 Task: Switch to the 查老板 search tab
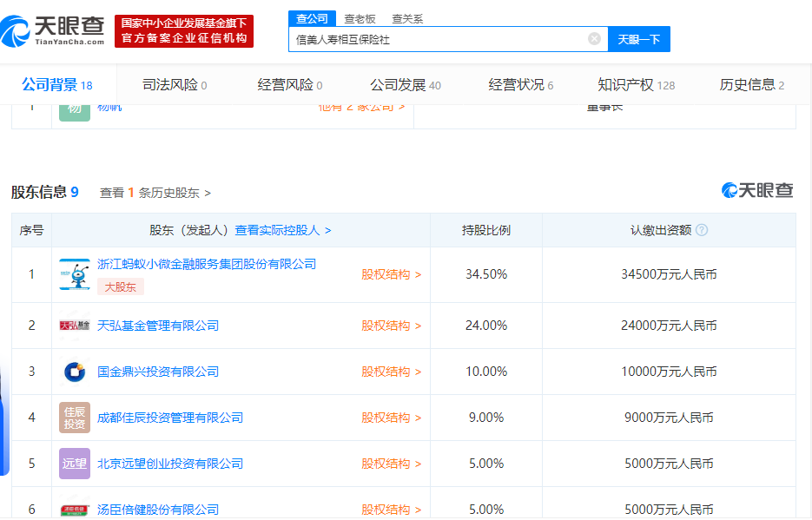[360, 18]
